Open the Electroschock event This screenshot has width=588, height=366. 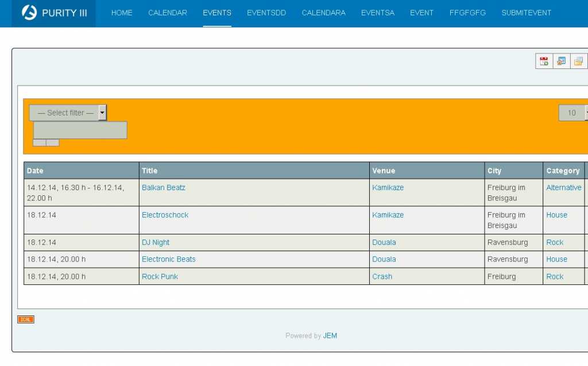point(165,215)
